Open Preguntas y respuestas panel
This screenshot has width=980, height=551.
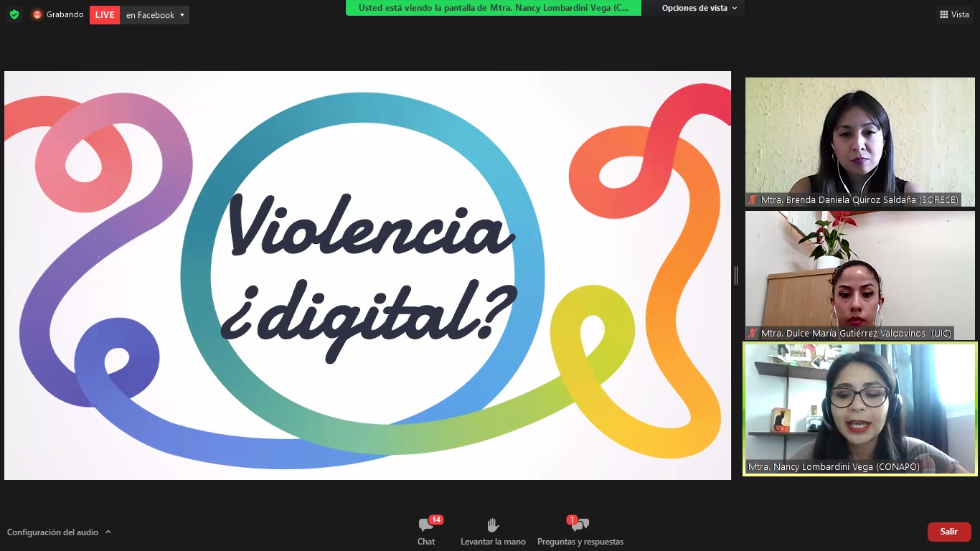click(580, 532)
